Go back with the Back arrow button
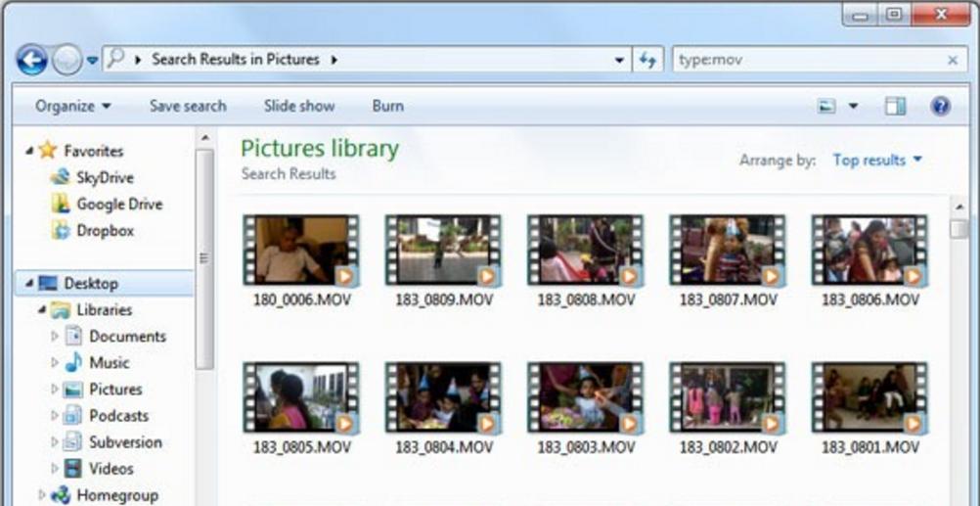The height and width of the screenshot is (506, 980). point(32,61)
